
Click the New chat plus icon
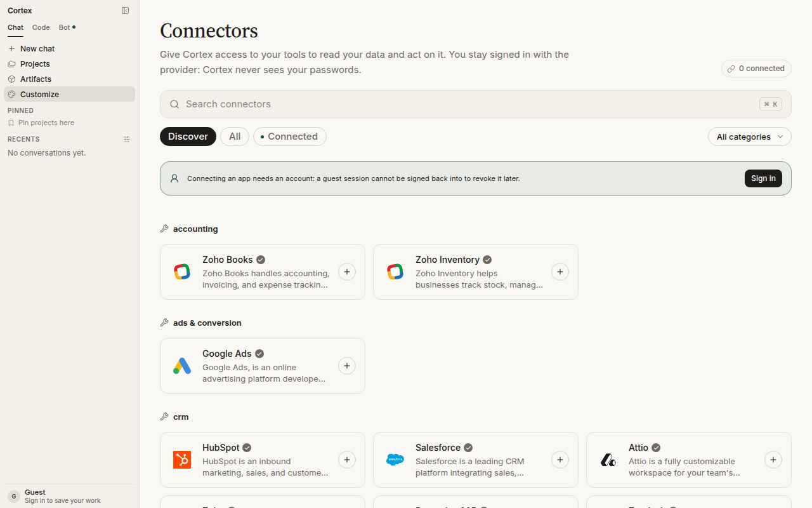(11, 49)
